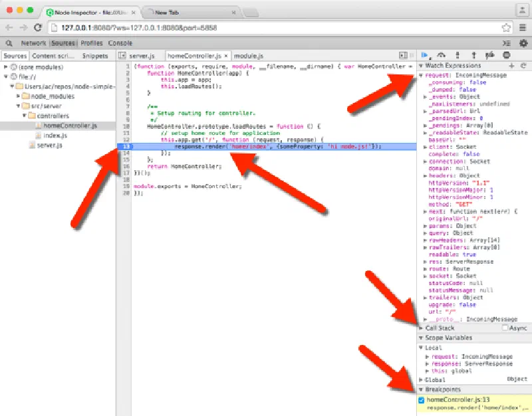Uncheck the homeController.js:13 breakpoint
This screenshot has width=532, height=416.
click(x=422, y=400)
